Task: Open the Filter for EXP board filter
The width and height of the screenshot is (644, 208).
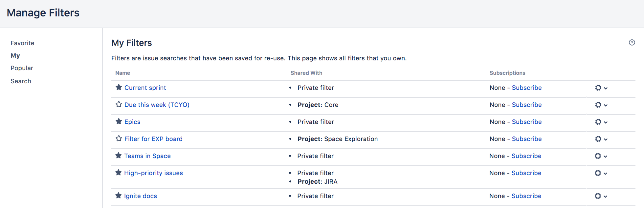Action: [153, 139]
